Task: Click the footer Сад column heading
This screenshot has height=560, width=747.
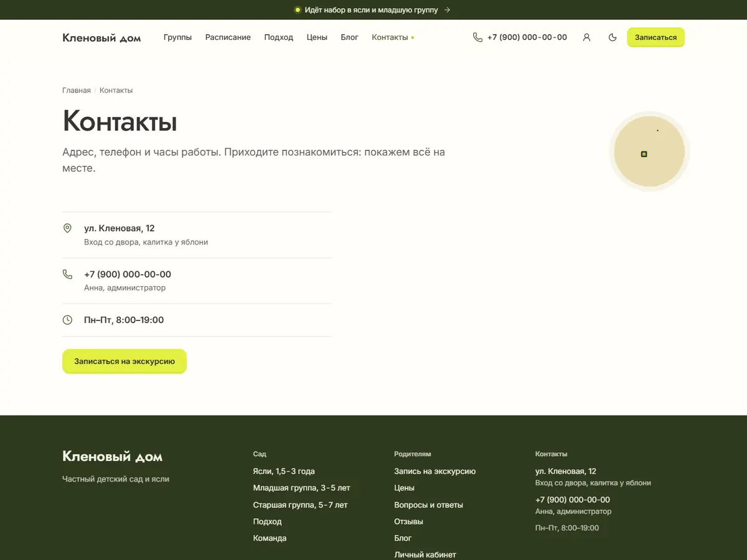Action: click(x=260, y=454)
